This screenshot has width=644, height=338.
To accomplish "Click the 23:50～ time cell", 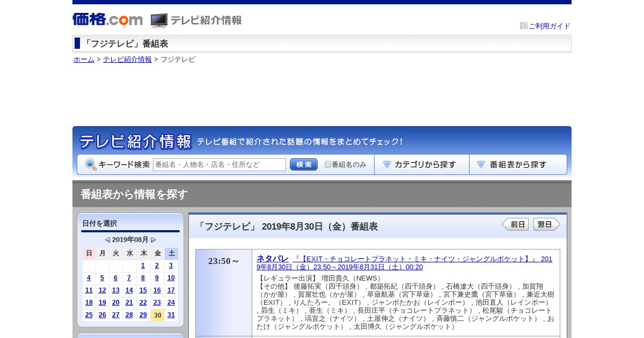I will coord(224,292).
